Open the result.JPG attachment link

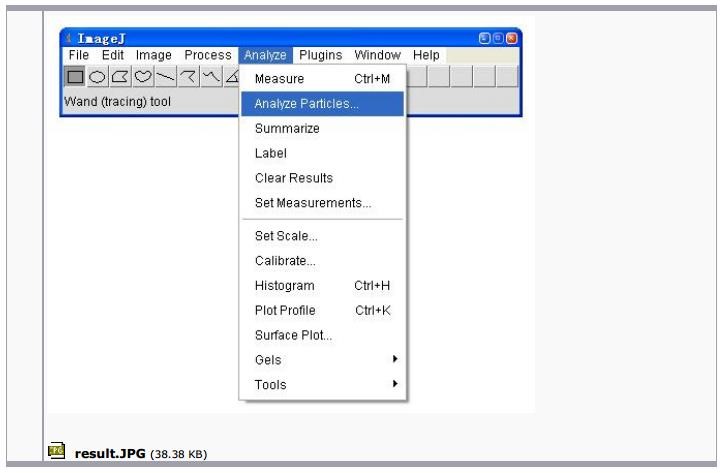[x=110, y=454]
